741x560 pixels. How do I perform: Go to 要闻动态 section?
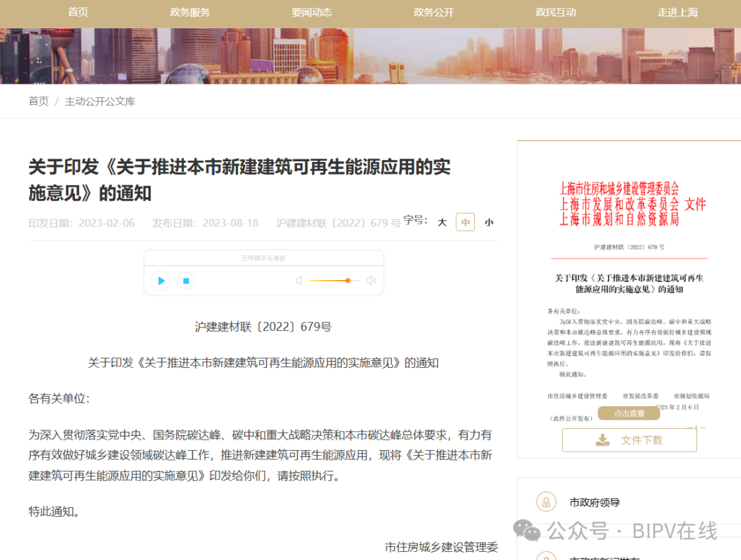tap(311, 12)
